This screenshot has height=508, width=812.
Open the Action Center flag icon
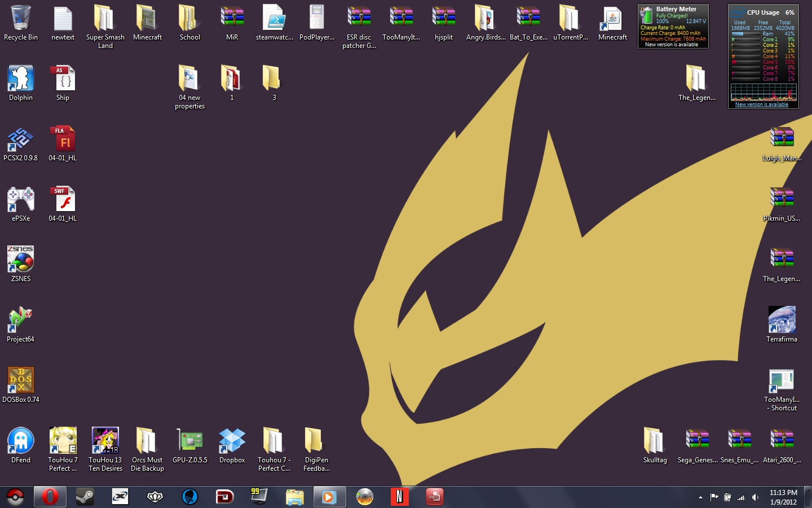[714, 497]
